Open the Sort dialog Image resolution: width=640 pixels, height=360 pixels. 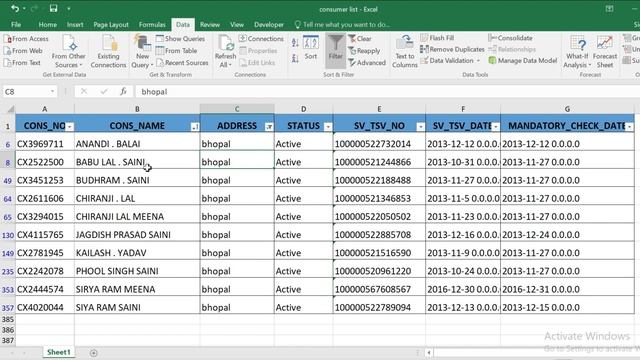pyautogui.click(x=311, y=48)
